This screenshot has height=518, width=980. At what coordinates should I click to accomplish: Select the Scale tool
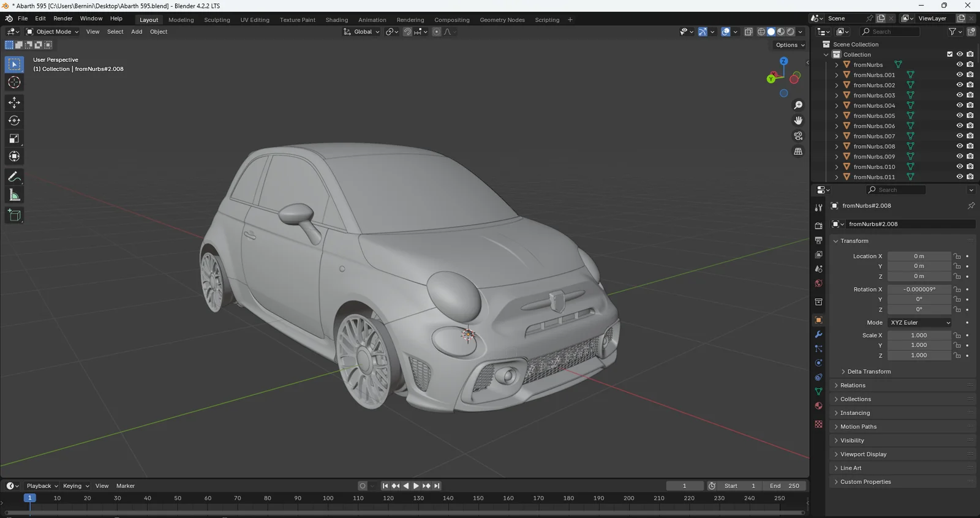pos(14,138)
